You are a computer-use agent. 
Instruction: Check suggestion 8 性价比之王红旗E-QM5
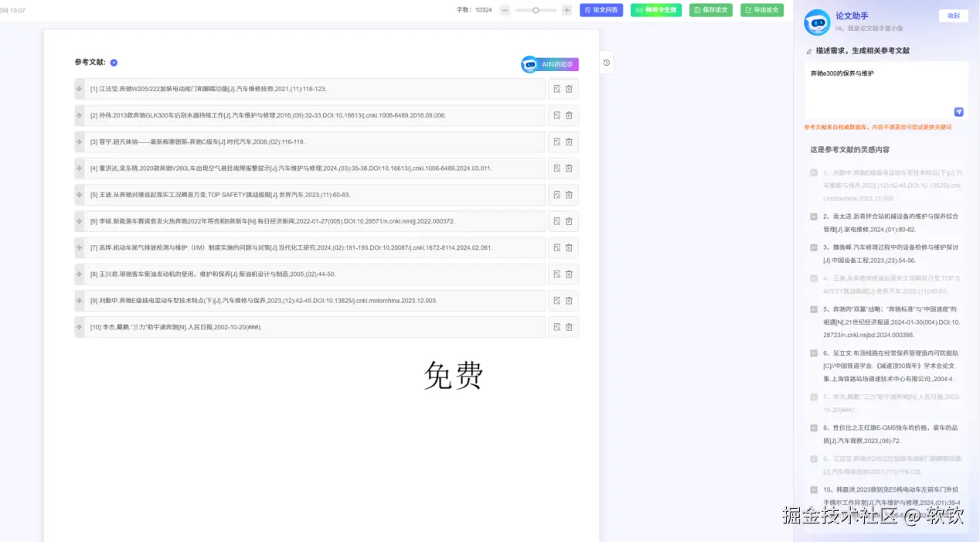(814, 428)
